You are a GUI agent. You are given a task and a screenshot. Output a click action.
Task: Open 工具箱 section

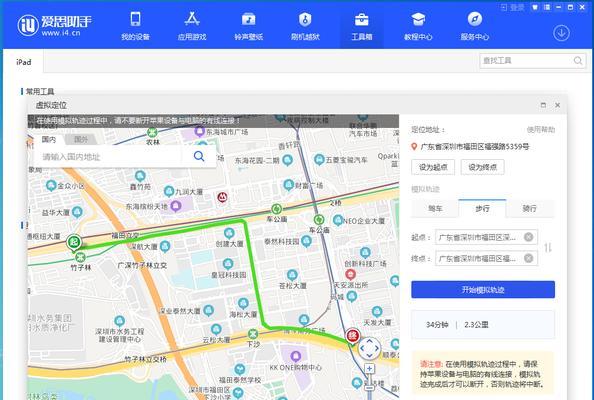click(361, 25)
